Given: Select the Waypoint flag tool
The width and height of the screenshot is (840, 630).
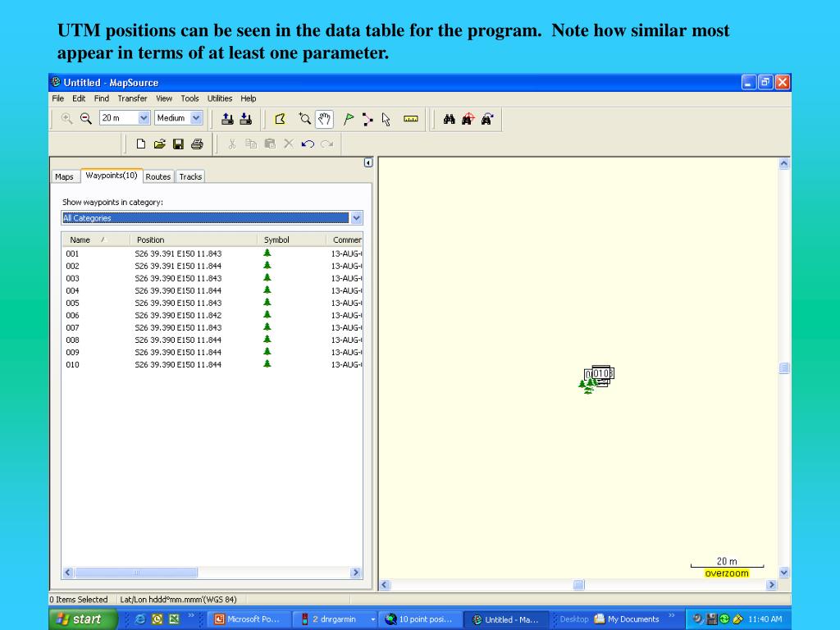Looking at the screenshot, I should 349,119.
